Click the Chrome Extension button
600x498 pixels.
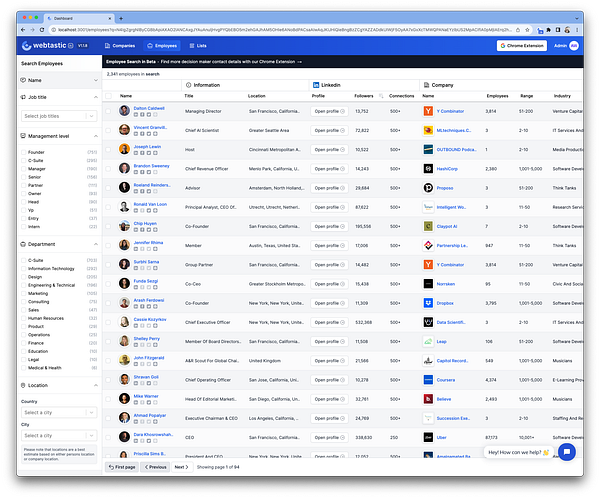[x=522, y=46]
